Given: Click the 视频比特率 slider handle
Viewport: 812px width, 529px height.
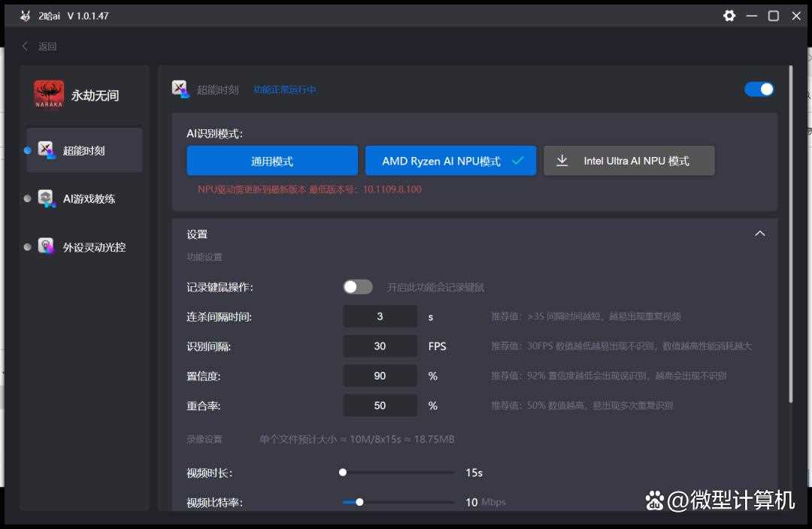Looking at the screenshot, I should pos(359,502).
